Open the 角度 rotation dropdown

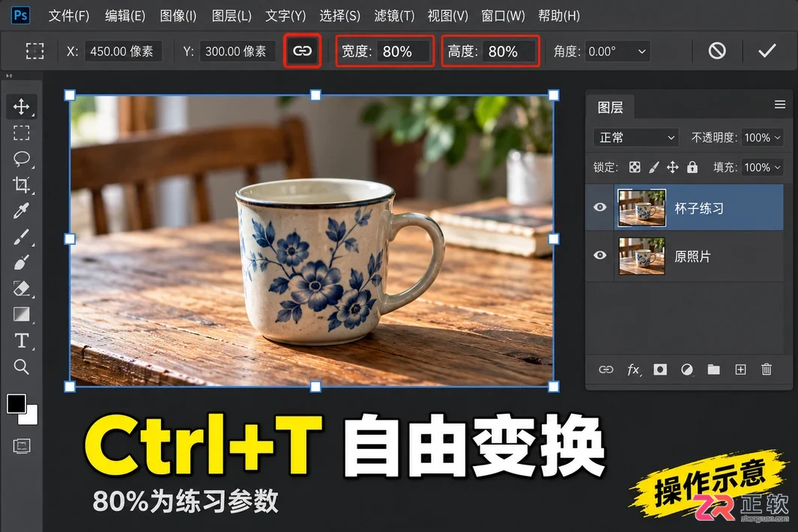coord(617,52)
